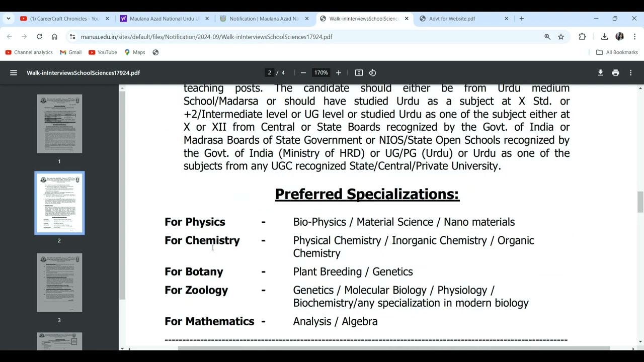
Task: Select page 4 thumbnail at bottom
Action: [59, 341]
